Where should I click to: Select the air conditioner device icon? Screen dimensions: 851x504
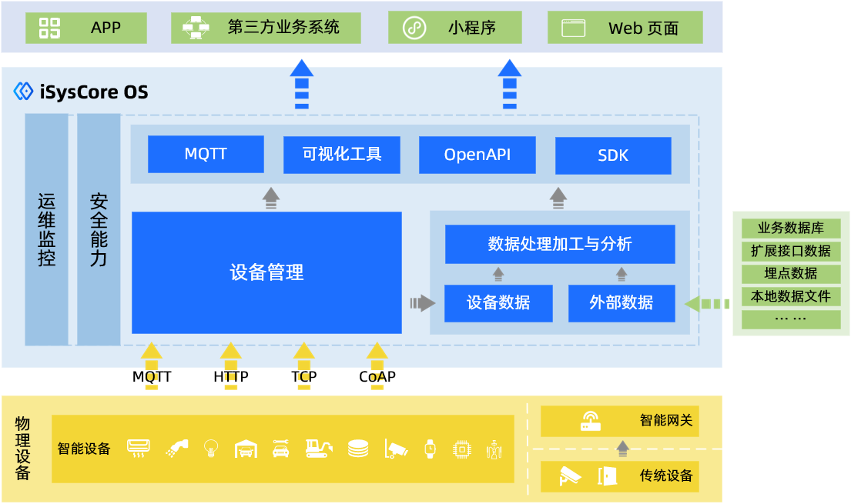click(x=139, y=448)
